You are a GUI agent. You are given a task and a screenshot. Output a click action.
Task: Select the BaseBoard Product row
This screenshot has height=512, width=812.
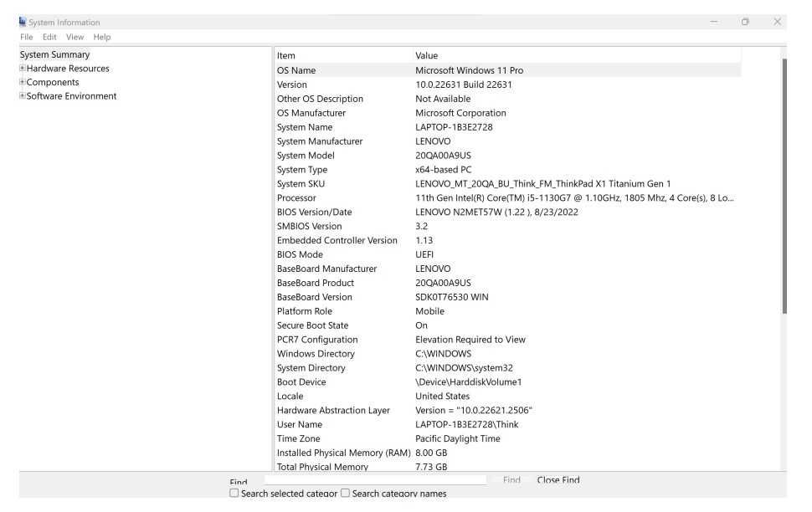(x=507, y=283)
